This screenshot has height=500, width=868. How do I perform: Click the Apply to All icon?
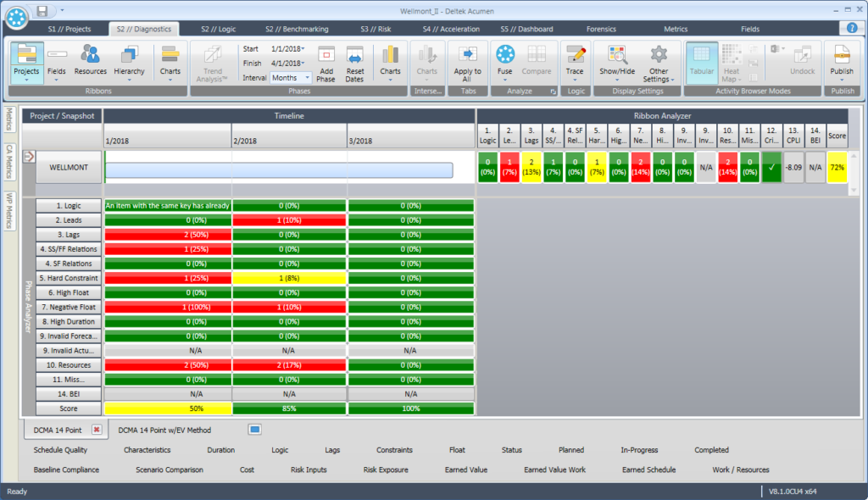pyautogui.click(x=469, y=64)
